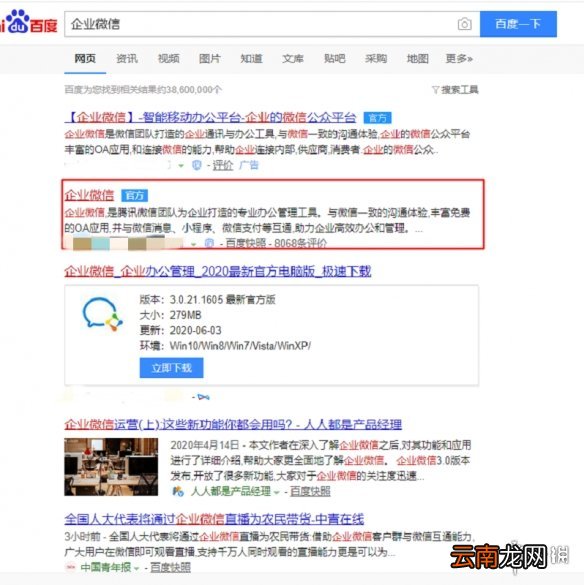Open 企业微信运营(上) article link
The image size is (584, 585).
pyautogui.click(x=233, y=424)
